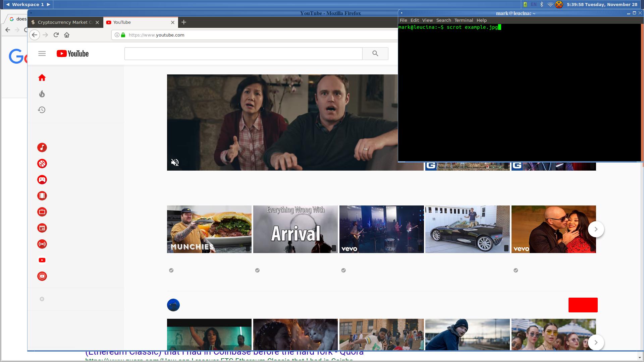Advance first video row with right chevron
Screen dimensions: 644x362
596,229
